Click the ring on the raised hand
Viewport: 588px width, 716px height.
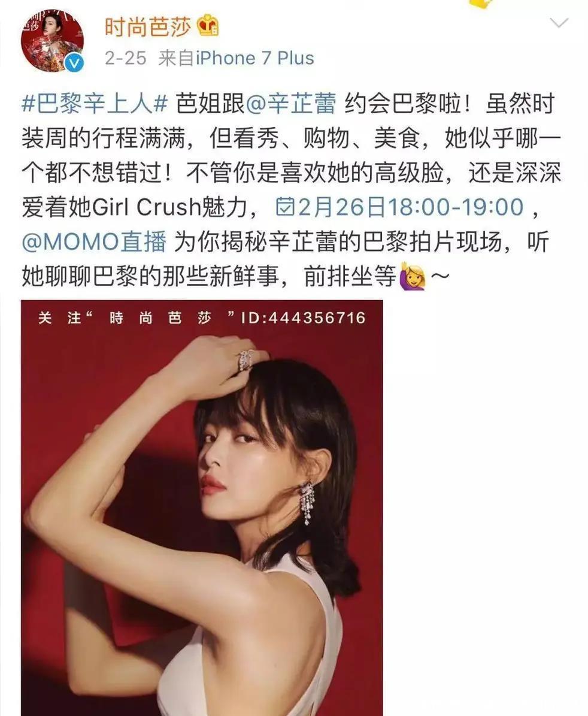tap(246, 360)
